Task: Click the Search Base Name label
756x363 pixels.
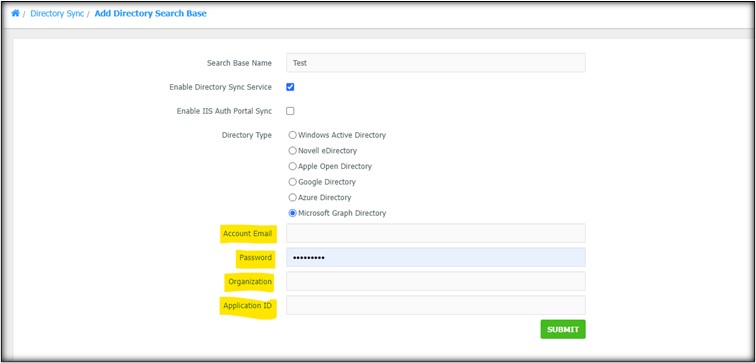Action: [x=239, y=63]
